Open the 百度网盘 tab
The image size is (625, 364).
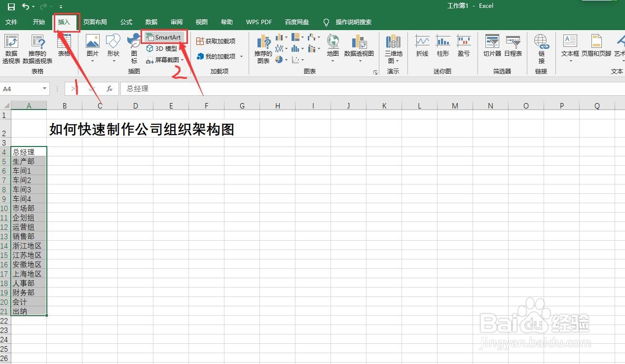297,22
